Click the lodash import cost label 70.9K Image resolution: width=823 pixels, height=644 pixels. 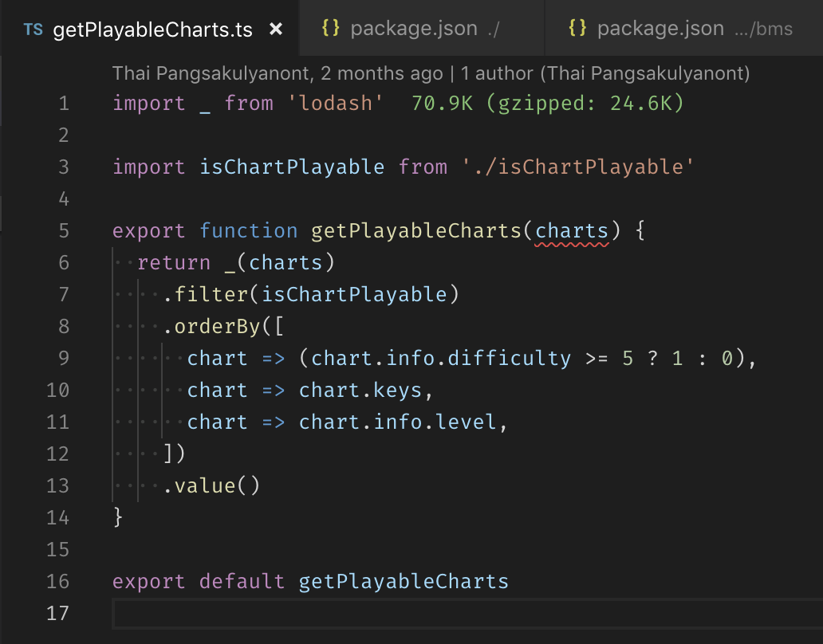point(443,103)
